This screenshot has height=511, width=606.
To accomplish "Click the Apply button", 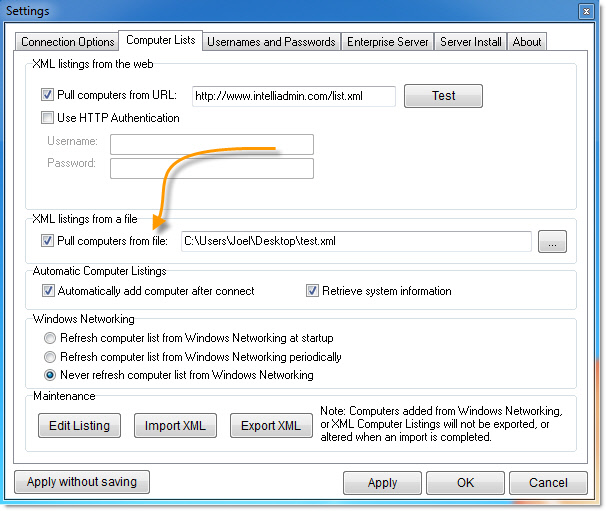I will pos(382,483).
